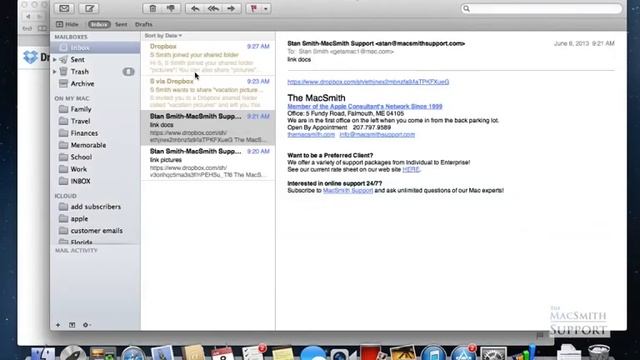Open the Finances folder
Viewport: 640px width, 360px height.
coord(84,133)
